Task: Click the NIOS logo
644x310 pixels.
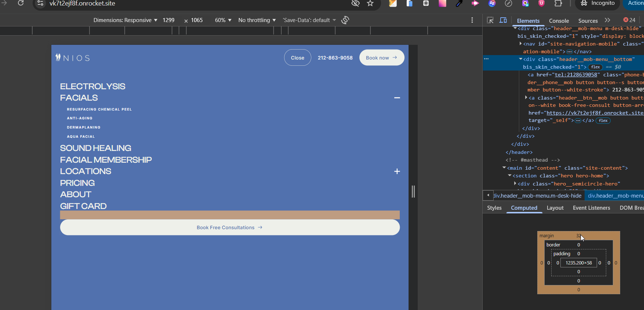Action: [x=73, y=58]
